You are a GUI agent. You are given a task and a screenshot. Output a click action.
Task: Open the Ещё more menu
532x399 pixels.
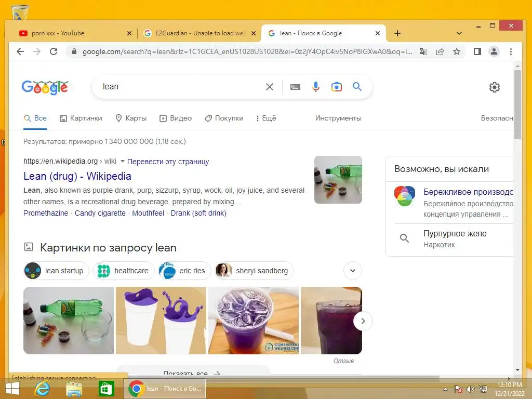[267, 118]
